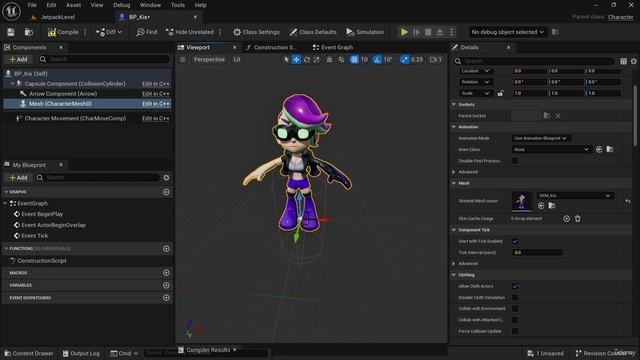The width and height of the screenshot is (640, 360).
Task: Click the Find button
Action: (x=147, y=32)
